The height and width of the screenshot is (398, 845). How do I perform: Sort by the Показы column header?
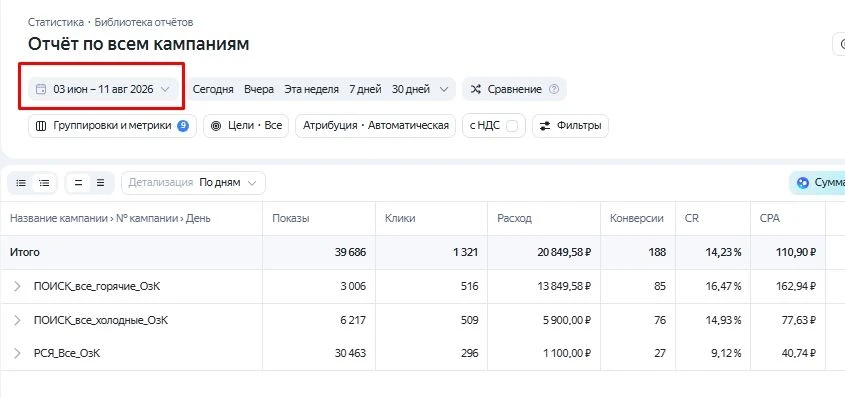click(x=290, y=219)
